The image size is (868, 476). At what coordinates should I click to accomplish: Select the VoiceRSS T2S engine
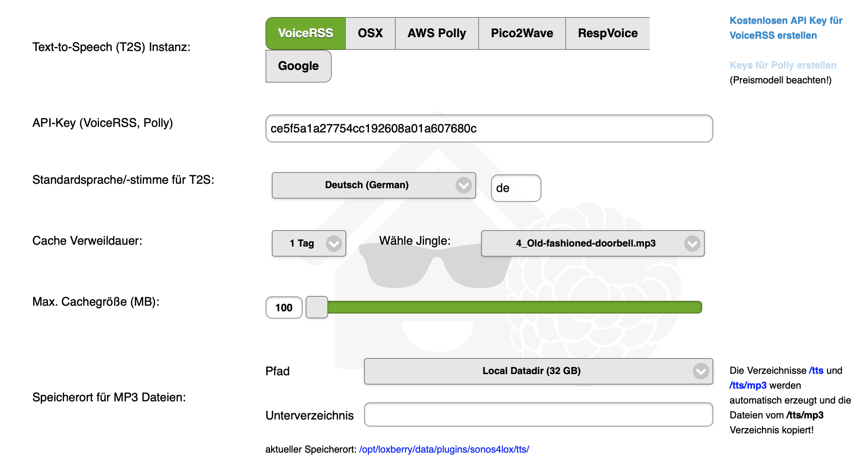pyautogui.click(x=305, y=33)
